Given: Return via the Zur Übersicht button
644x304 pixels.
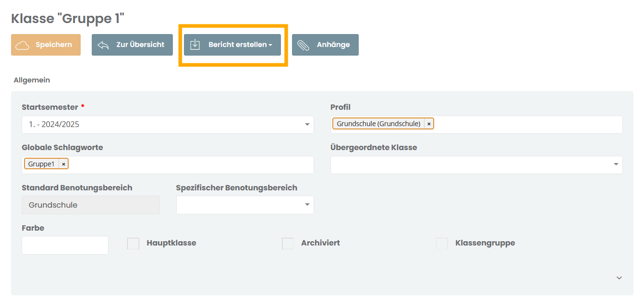Looking at the screenshot, I should pos(132,45).
